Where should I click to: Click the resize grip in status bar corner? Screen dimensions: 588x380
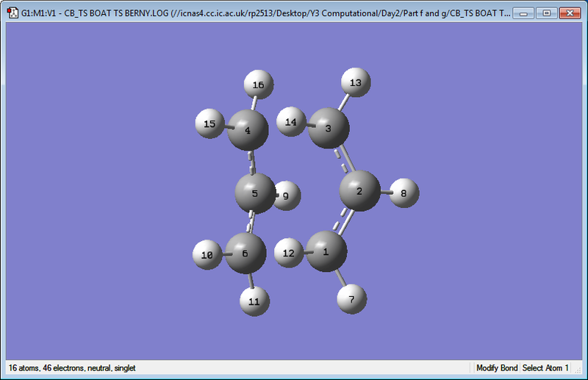(578, 370)
